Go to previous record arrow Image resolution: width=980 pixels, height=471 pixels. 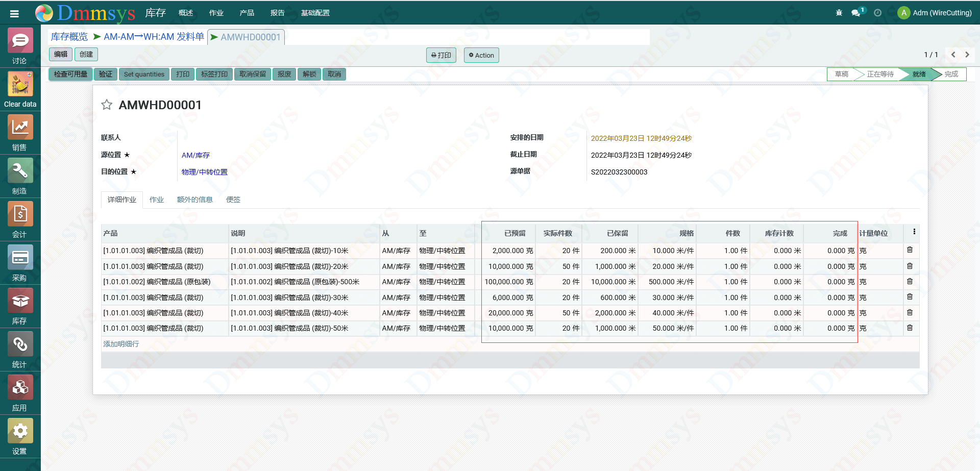(x=953, y=55)
